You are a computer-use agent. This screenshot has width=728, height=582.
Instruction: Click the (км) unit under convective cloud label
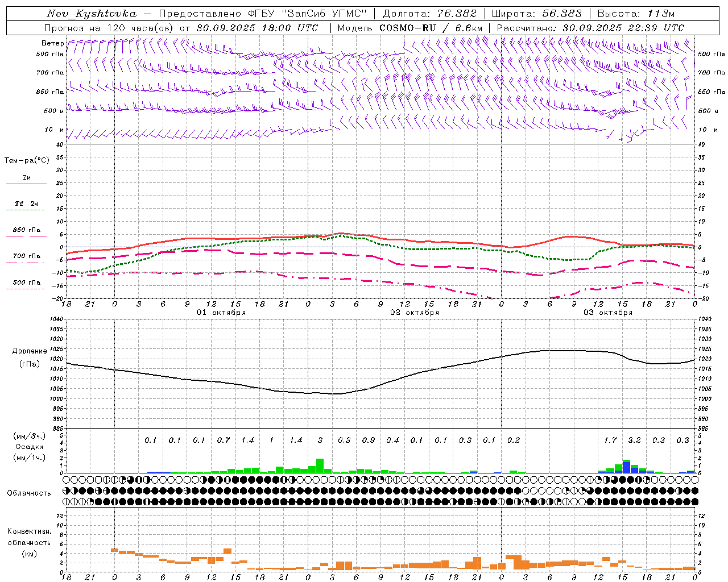tap(29, 554)
